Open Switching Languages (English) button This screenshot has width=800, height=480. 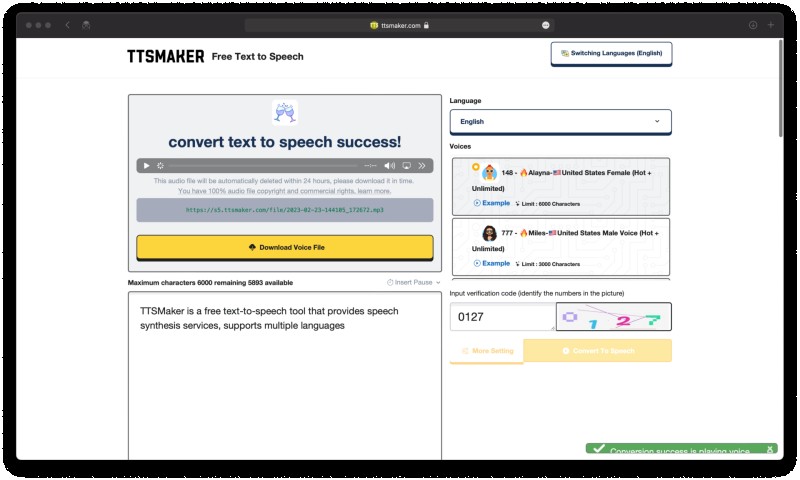pos(611,54)
